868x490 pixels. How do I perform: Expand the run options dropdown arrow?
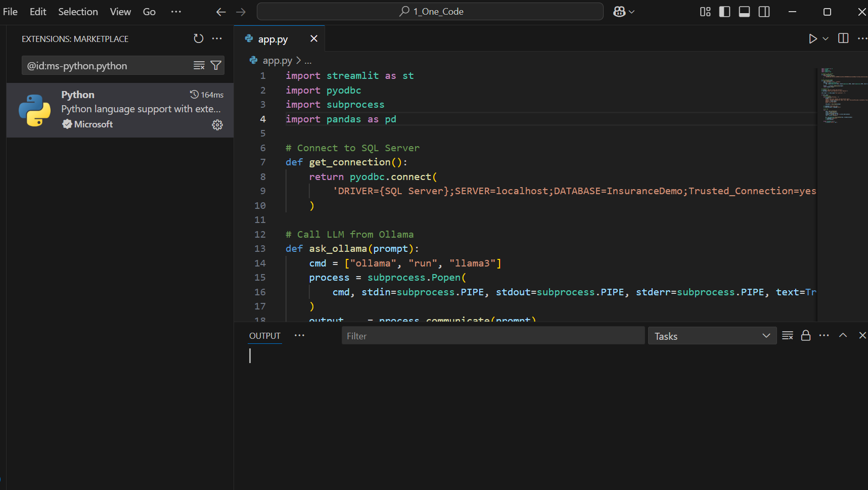point(826,39)
